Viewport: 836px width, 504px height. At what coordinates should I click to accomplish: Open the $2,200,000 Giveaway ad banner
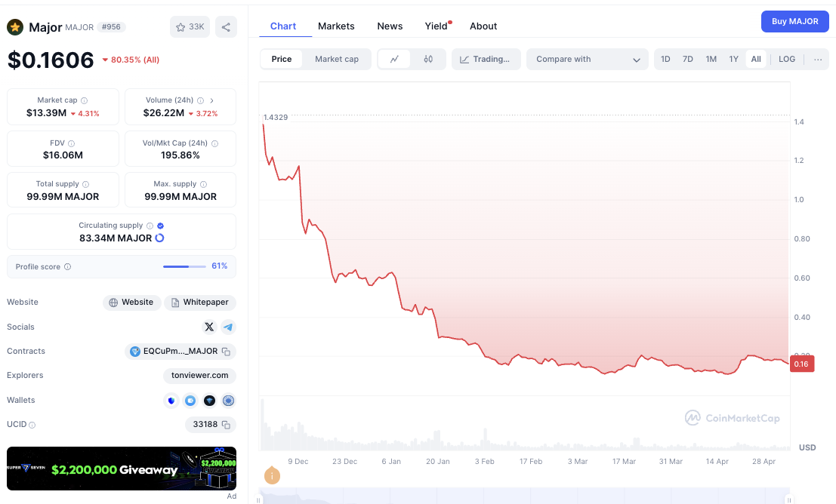[x=122, y=469]
